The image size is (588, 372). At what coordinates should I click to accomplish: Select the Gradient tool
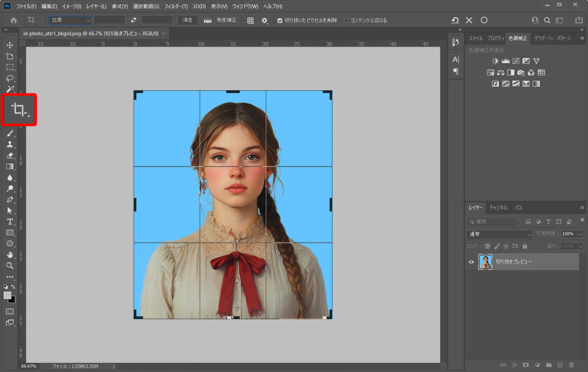tap(10, 167)
